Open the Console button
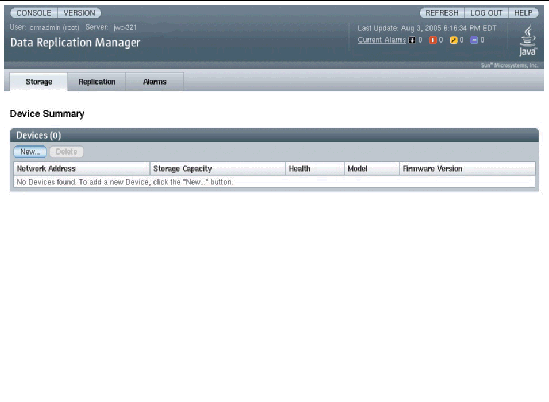 (x=34, y=13)
